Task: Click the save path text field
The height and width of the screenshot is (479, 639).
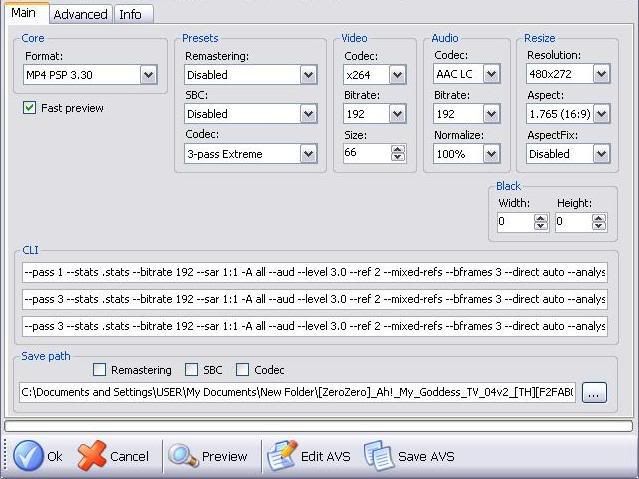Action: 297,392
